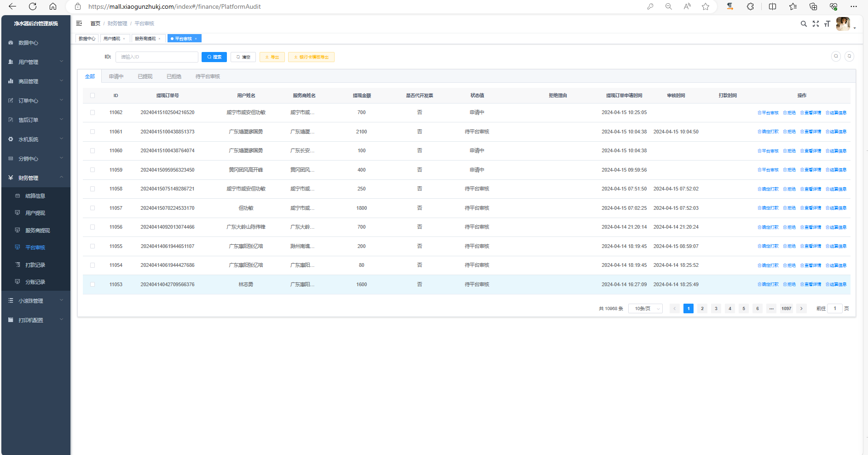This screenshot has width=868, height=455.
Task: Tick checkbox for row 11056
Action: [x=93, y=227]
